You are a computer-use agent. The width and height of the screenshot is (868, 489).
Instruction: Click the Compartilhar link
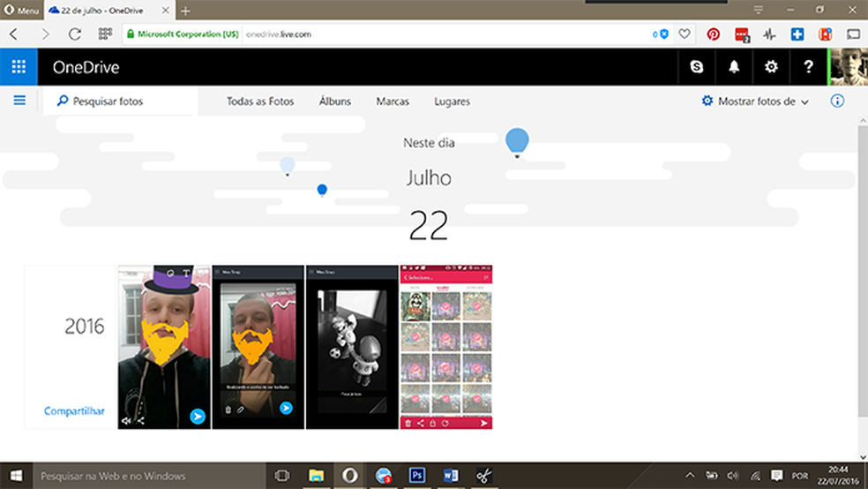coord(74,411)
